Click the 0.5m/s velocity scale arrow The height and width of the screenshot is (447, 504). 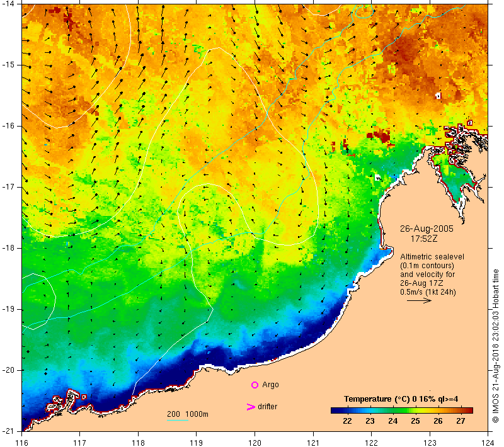[419, 300]
